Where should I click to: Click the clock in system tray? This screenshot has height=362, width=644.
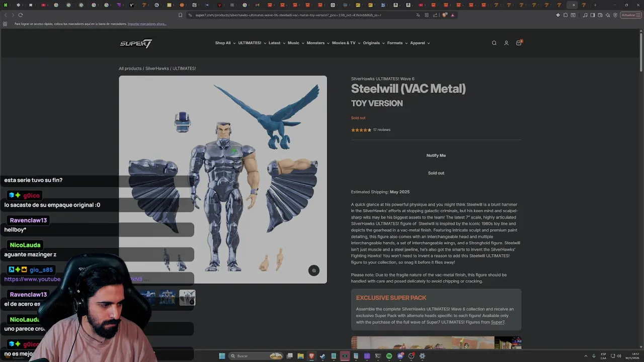click(632, 356)
